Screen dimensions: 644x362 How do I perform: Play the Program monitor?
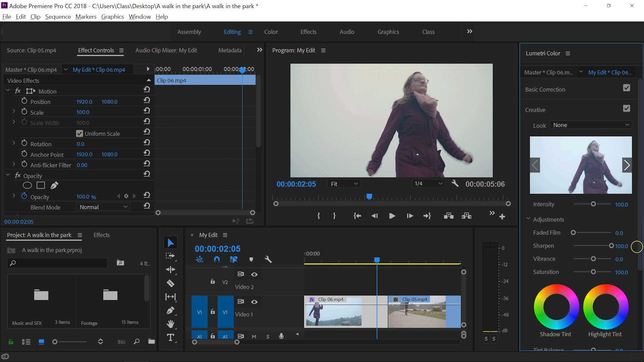[392, 216]
